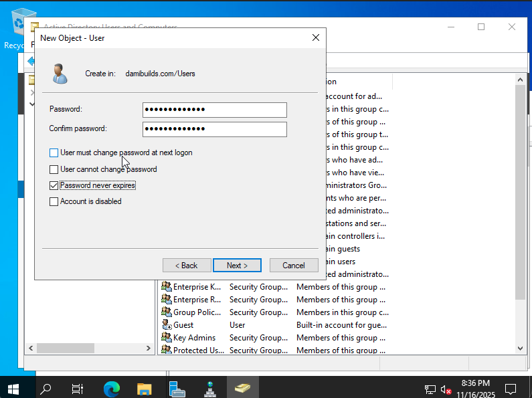
Task: Select the Key Admins group icon
Action: (166, 337)
